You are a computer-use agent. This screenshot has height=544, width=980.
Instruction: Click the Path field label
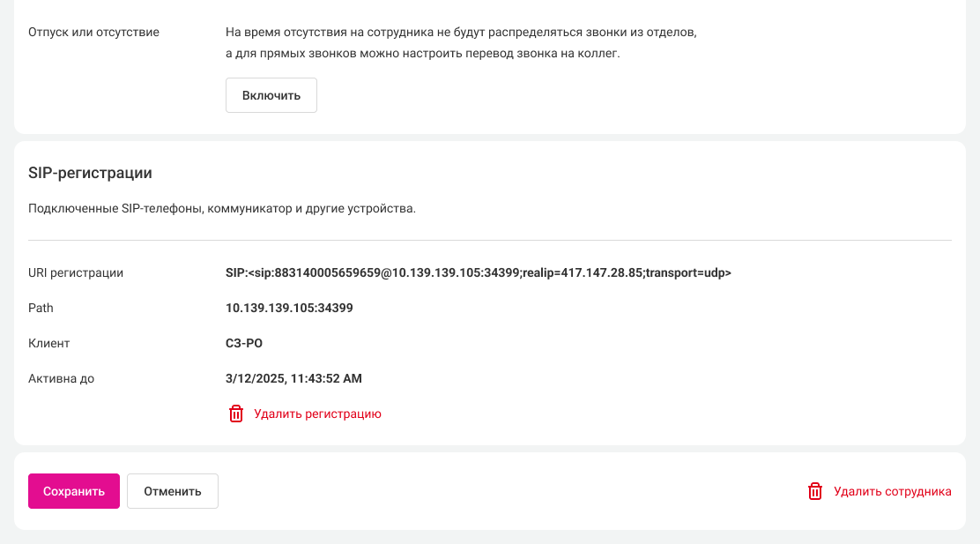[41, 308]
